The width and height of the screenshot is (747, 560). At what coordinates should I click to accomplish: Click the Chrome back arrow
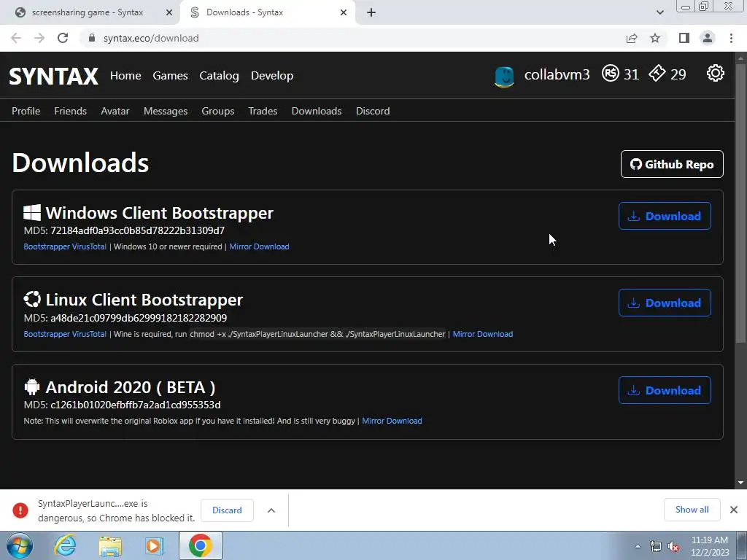point(16,38)
